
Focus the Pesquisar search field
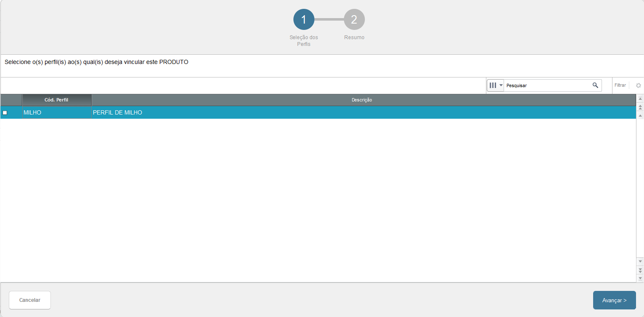tap(548, 85)
